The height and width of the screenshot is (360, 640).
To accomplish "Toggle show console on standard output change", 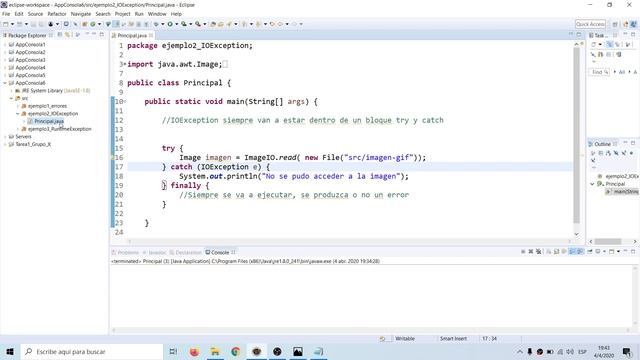I will 572,252.
